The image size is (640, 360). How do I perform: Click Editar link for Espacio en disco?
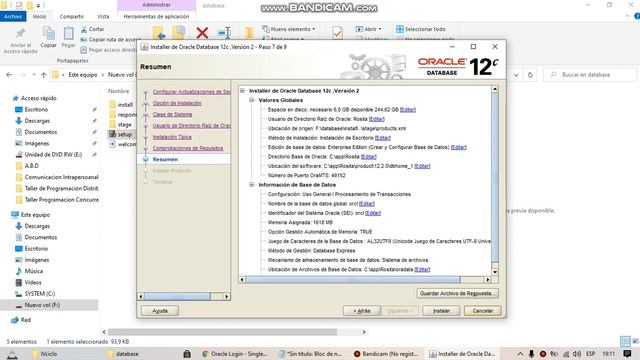click(x=408, y=110)
